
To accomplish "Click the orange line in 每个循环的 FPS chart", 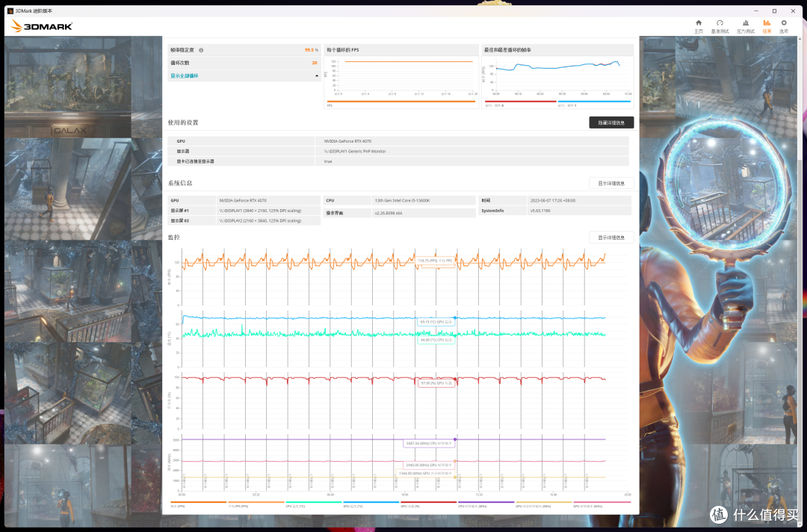I will pos(409,62).
